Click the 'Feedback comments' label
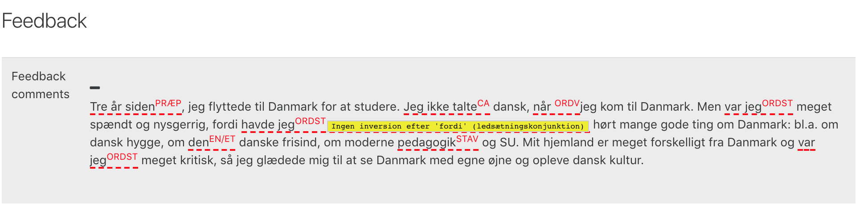This screenshot has height=224, width=868. click(41, 85)
